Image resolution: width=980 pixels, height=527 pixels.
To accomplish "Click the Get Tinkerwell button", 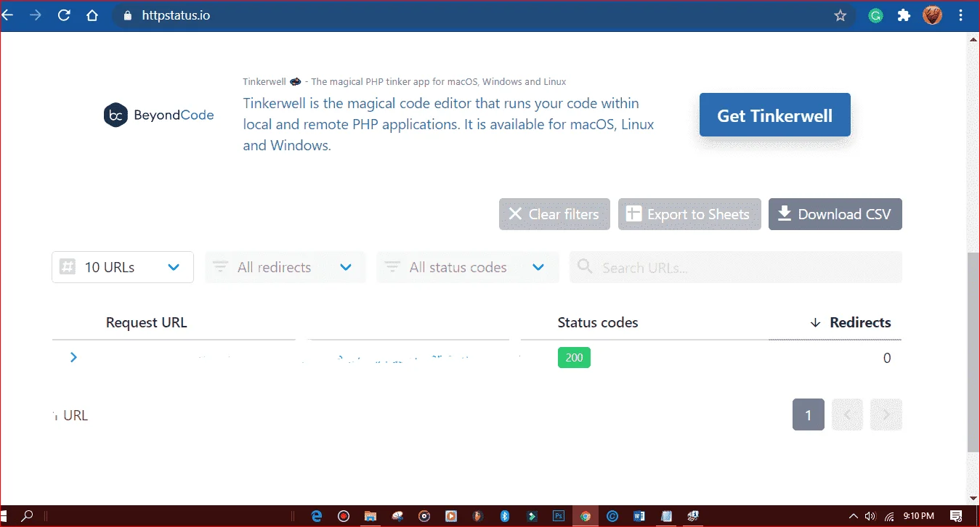I will [774, 115].
